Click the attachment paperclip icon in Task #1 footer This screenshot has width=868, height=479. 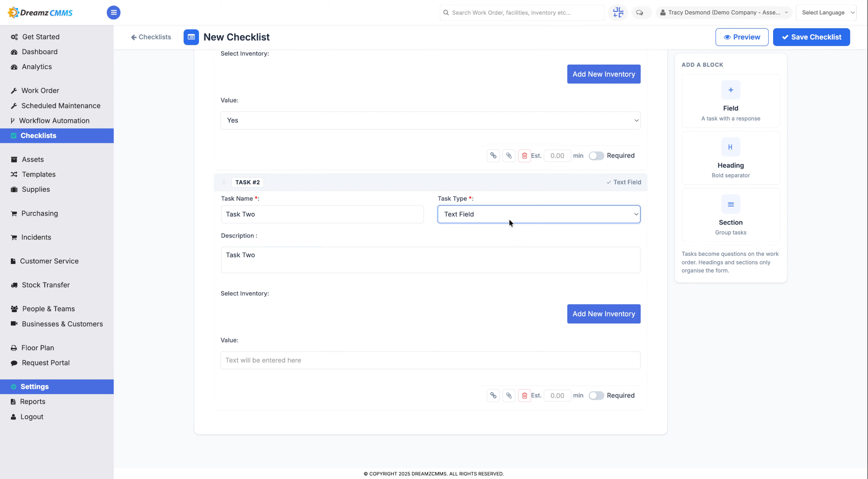[x=509, y=156]
